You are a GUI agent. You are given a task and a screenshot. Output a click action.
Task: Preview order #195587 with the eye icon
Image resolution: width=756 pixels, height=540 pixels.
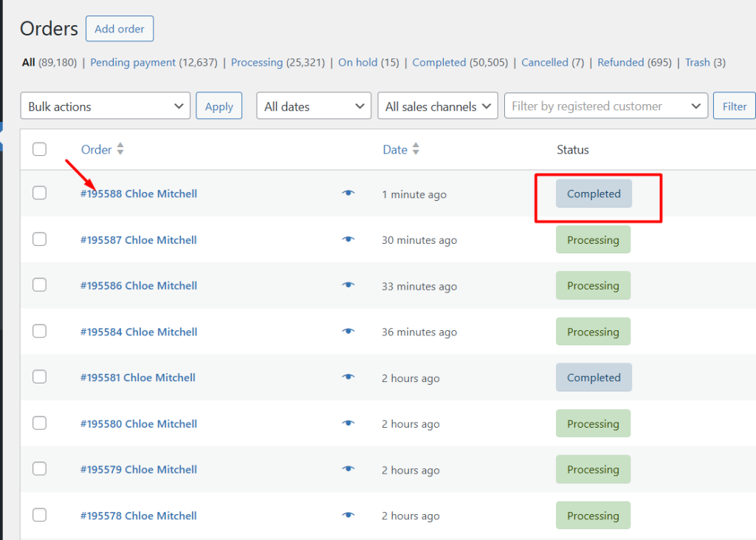[x=348, y=239]
